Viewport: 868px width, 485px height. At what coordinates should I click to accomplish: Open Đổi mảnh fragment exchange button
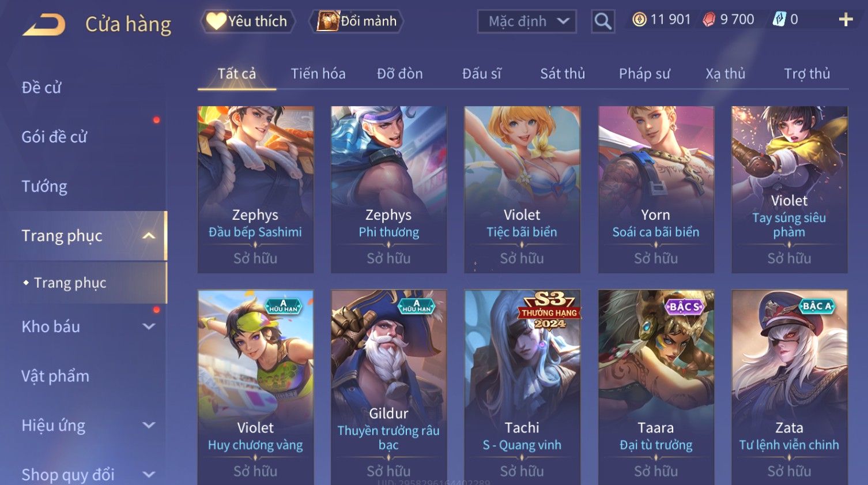point(356,21)
